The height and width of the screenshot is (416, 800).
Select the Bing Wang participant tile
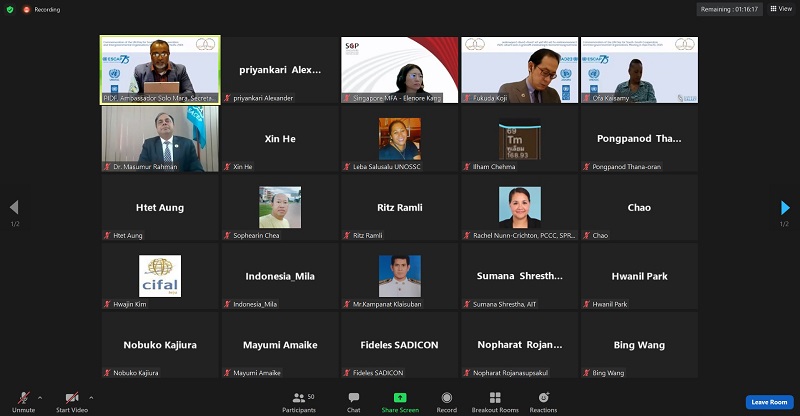pyautogui.click(x=639, y=345)
